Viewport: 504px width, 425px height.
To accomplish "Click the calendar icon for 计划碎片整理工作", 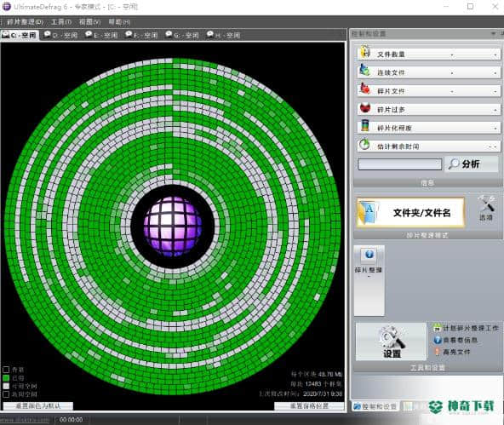I will pos(437,328).
